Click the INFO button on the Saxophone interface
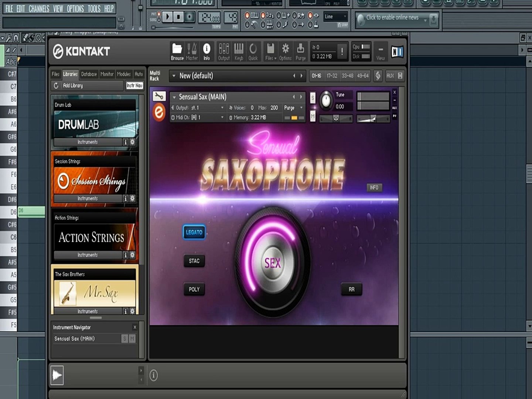Viewport: 532px width, 399px height. 374,188
